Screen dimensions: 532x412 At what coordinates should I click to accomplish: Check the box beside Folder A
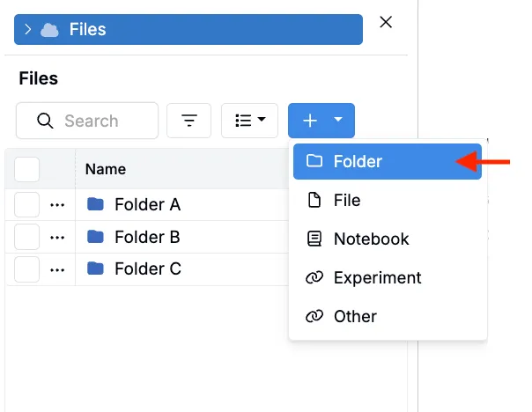pos(27,205)
